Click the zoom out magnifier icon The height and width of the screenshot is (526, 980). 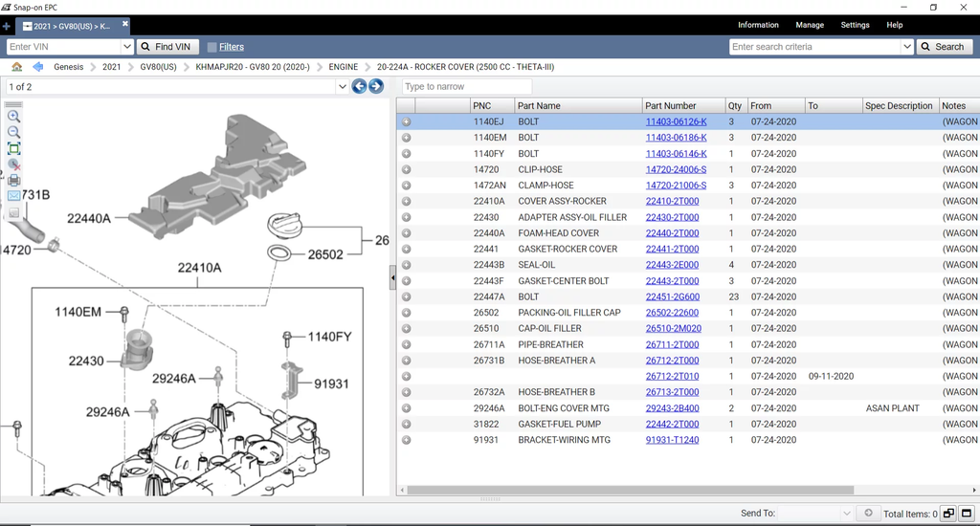click(x=13, y=132)
